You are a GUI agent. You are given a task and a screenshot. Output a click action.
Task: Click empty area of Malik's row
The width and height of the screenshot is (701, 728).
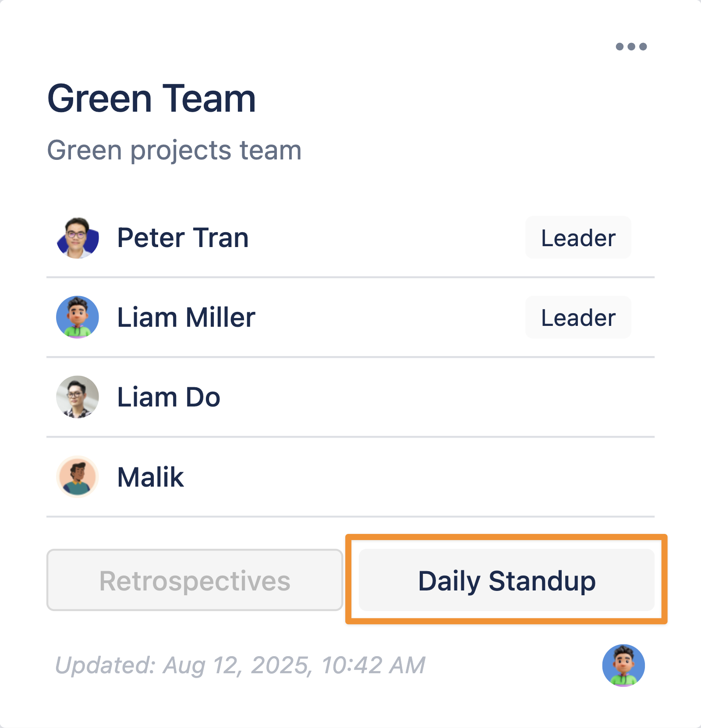(x=416, y=477)
